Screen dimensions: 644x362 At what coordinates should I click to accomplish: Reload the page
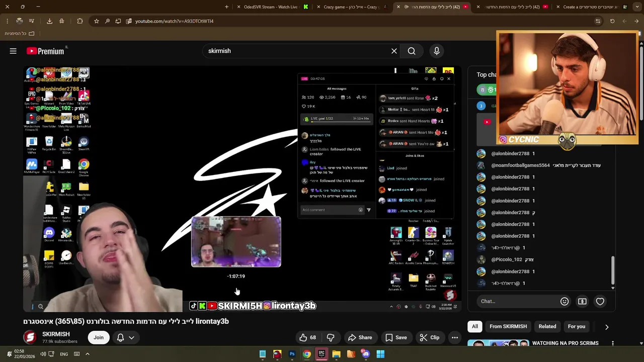pos(612,21)
